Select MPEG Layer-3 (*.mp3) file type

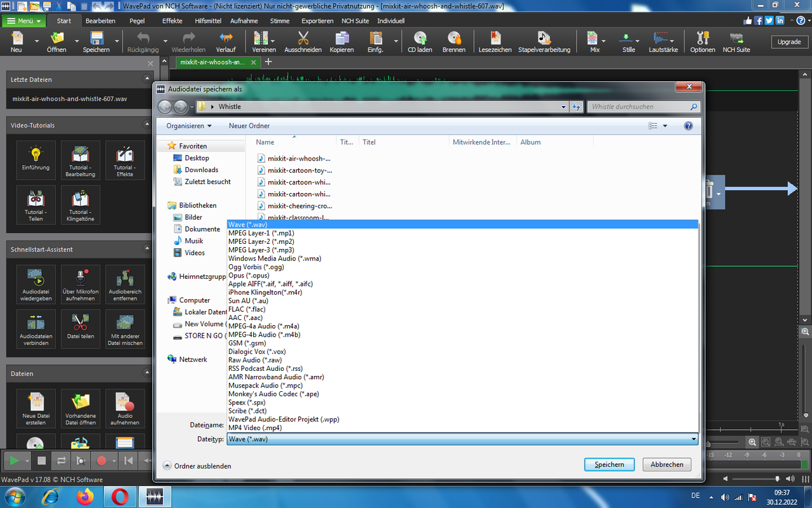[x=462, y=250]
